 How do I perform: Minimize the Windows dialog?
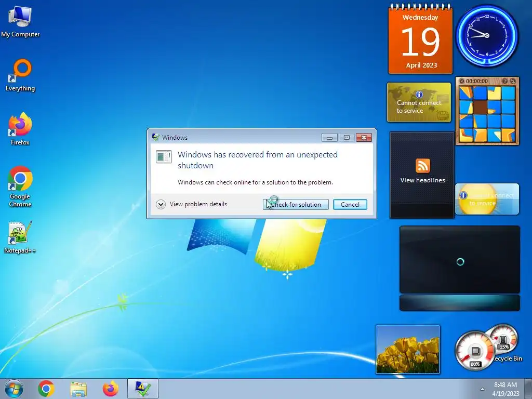coord(329,137)
